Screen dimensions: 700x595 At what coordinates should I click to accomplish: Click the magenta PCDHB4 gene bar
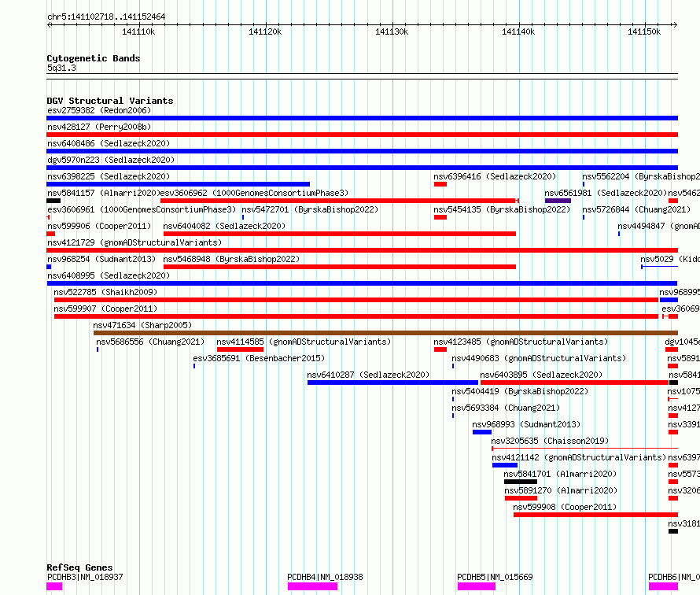coord(312,586)
